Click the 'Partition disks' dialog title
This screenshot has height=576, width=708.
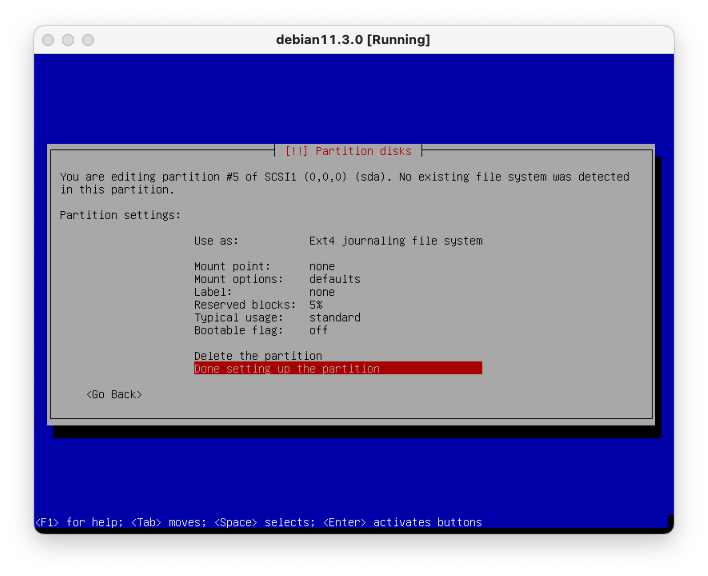coord(348,151)
